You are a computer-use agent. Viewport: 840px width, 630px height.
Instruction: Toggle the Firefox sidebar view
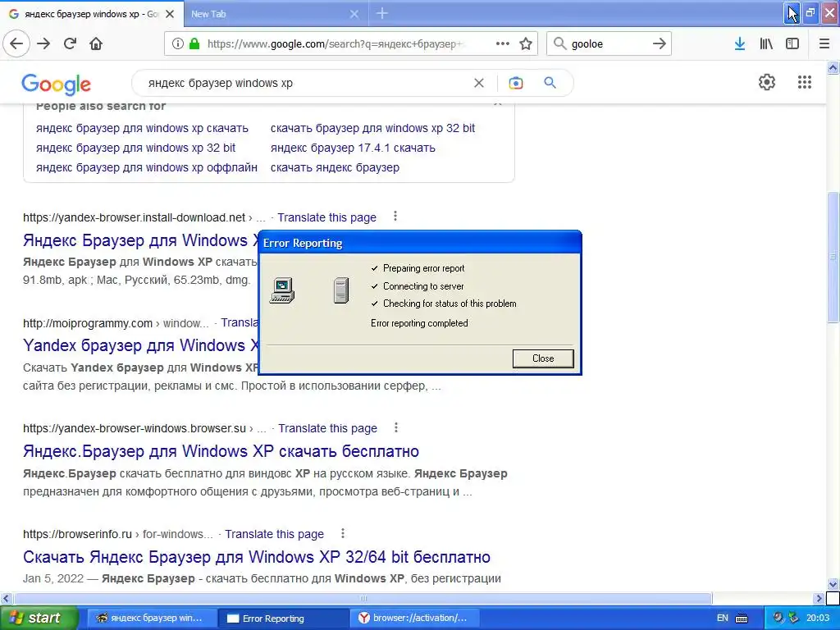[792, 43]
